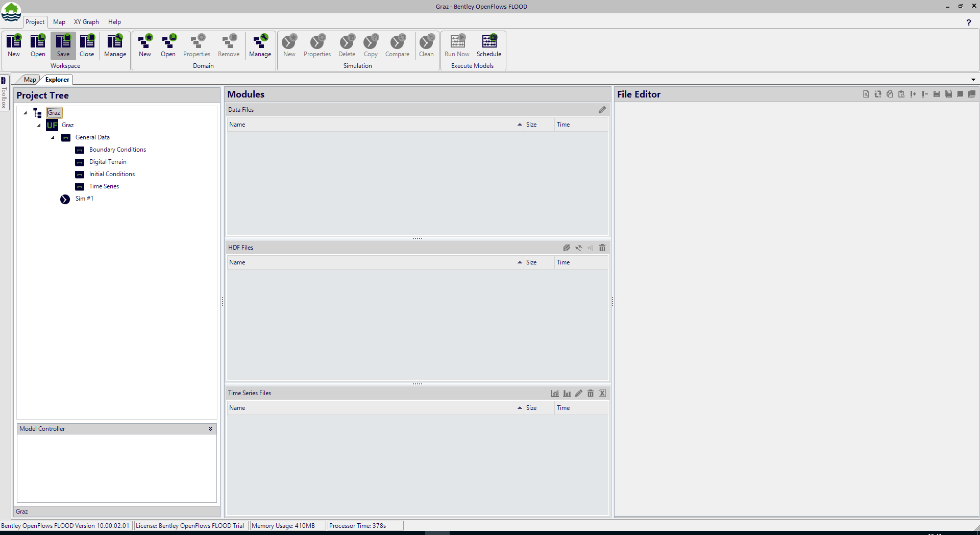Screen dimensions: 980x535
Task: Switch to the Map view tab
Action: click(30, 80)
